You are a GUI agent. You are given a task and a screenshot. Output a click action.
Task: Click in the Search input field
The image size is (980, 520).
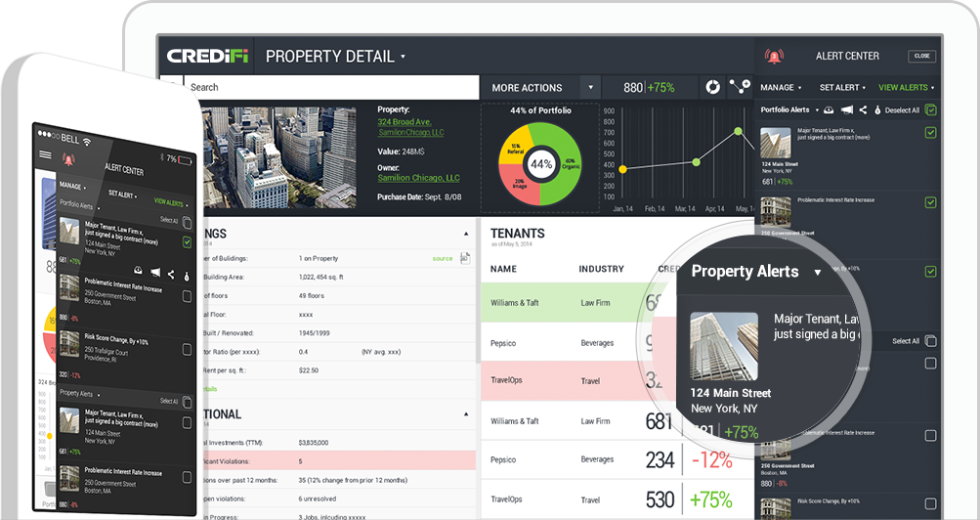coord(331,88)
